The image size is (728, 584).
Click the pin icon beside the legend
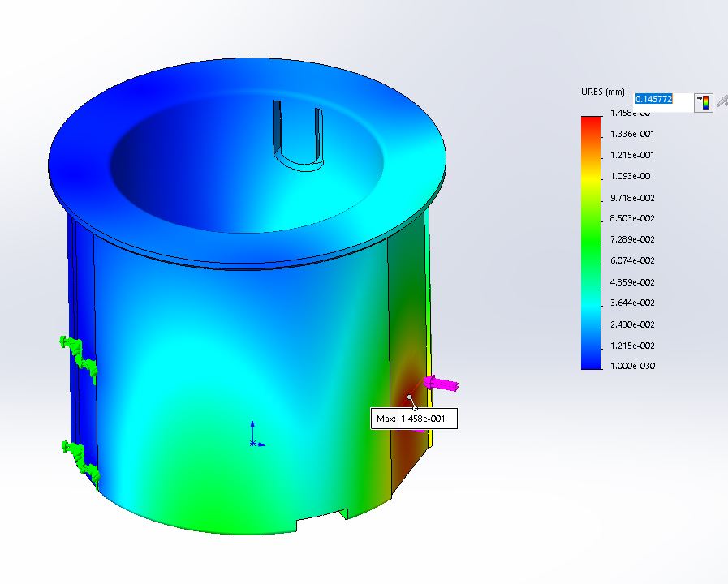[x=721, y=101]
